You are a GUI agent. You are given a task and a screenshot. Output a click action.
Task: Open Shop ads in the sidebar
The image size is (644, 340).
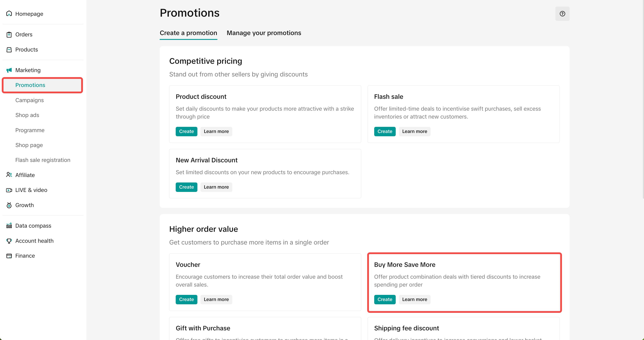pyautogui.click(x=27, y=115)
